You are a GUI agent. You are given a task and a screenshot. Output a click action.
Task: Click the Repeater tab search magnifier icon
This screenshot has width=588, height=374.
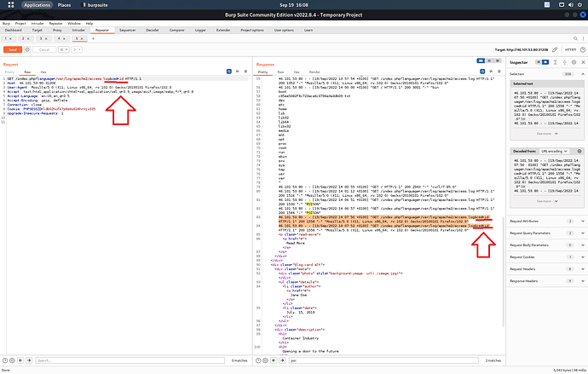575,38
